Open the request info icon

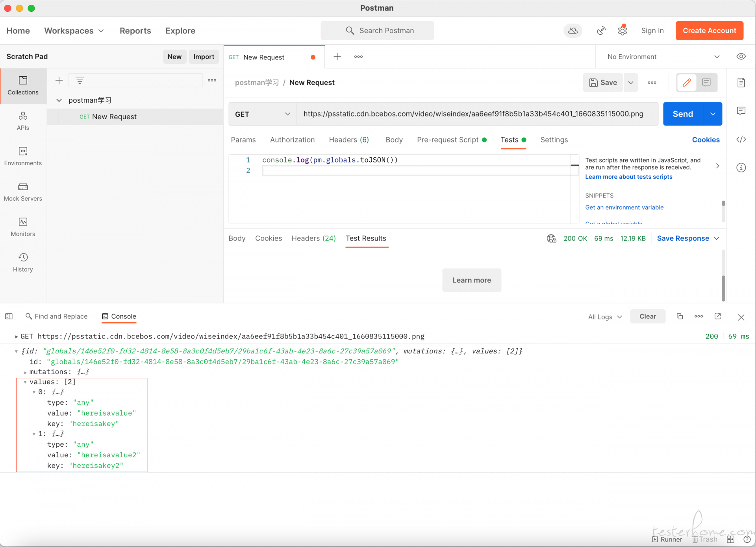click(x=741, y=167)
